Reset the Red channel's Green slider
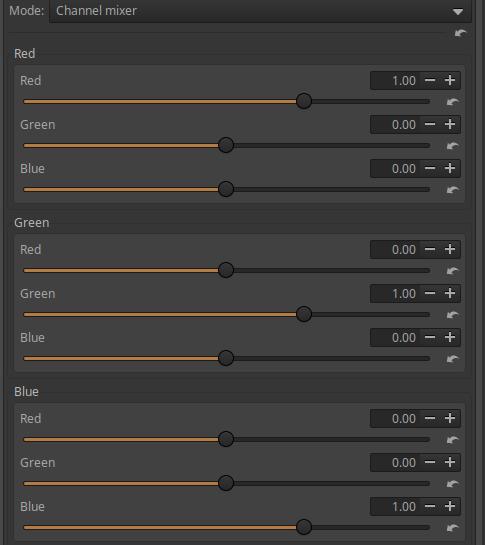The height and width of the screenshot is (545, 485). (x=452, y=146)
